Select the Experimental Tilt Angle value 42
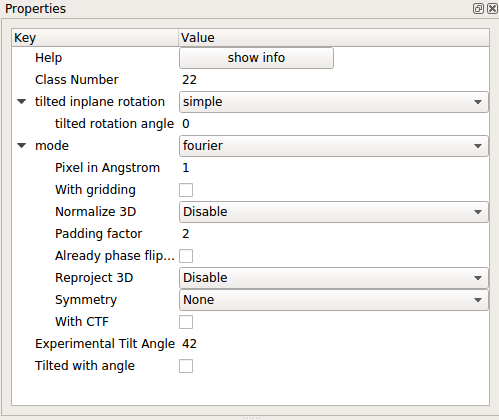This screenshot has width=499, height=420. click(x=189, y=344)
